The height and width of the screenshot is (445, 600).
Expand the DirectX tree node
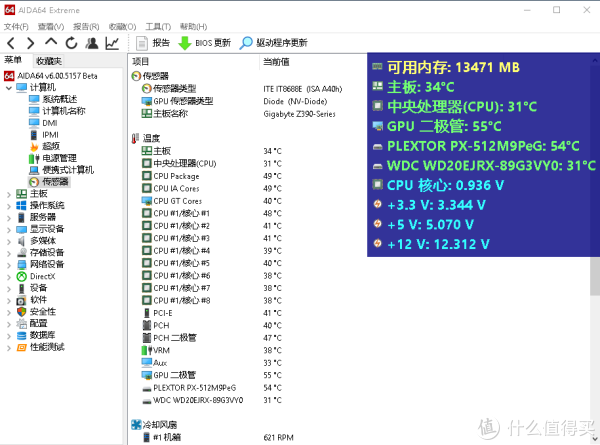[9, 277]
